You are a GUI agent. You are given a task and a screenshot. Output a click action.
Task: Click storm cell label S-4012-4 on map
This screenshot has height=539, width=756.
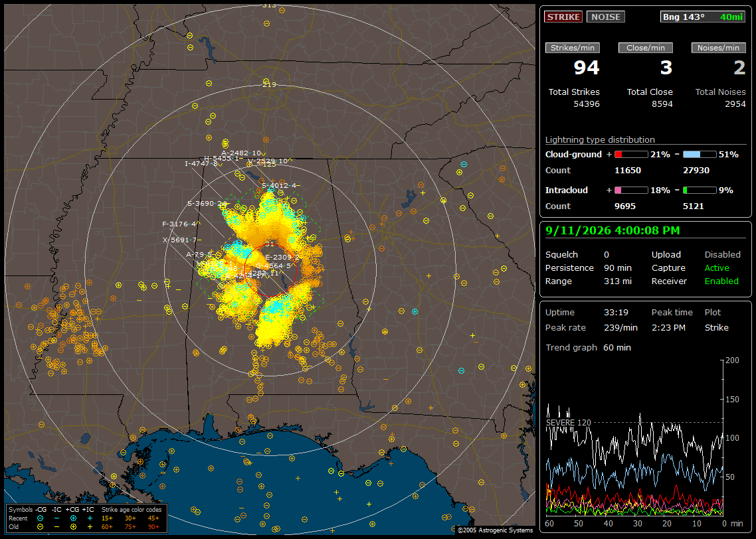(278, 185)
